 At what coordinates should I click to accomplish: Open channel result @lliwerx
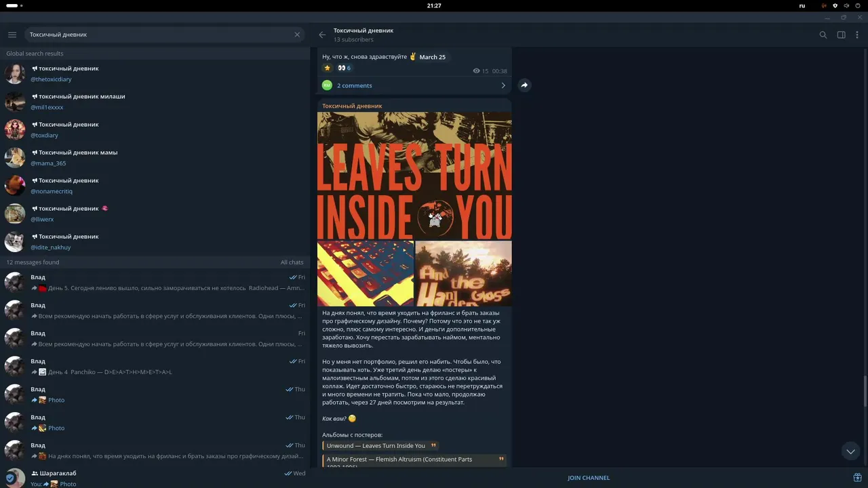coord(155,213)
